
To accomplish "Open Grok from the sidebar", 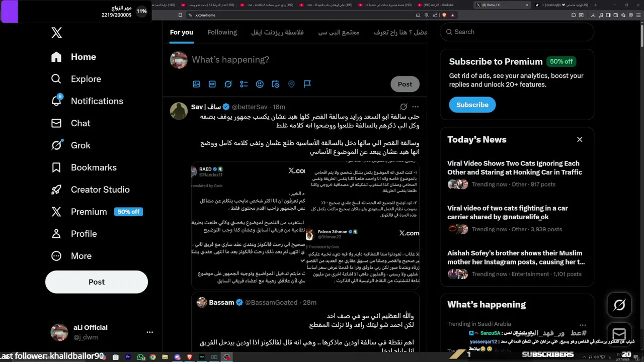I will click(x=70, y=145).
